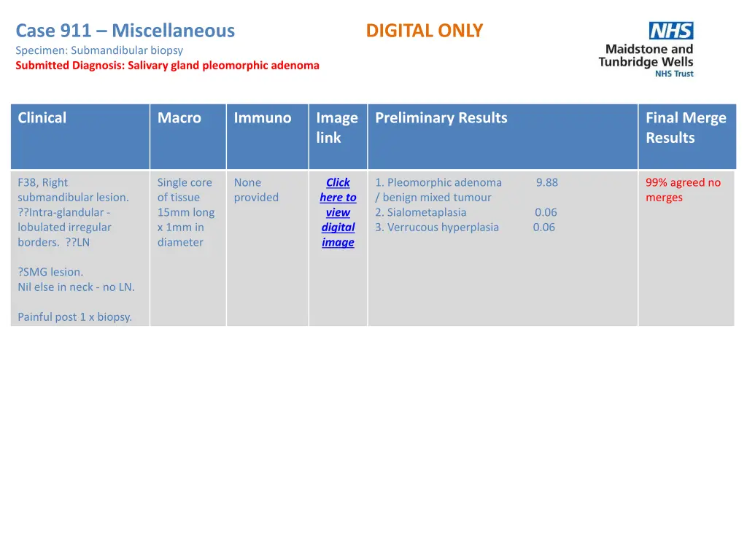The image size is (747, 560).
Task: Click the 0.06 score beside Sialometaplasia
Action: pyautogui.click(x=546, y=212)
